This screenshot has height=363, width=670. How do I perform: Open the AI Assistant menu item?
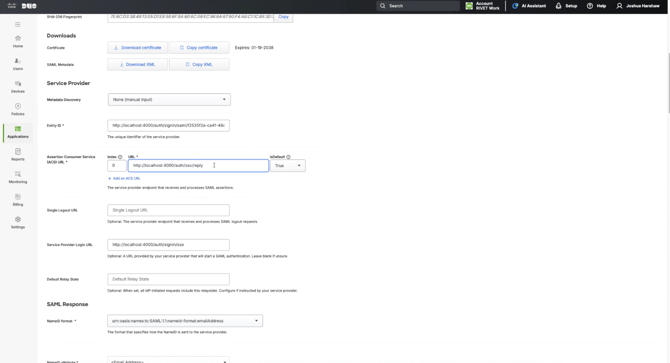pyautogui.click(x=529, y=6)
